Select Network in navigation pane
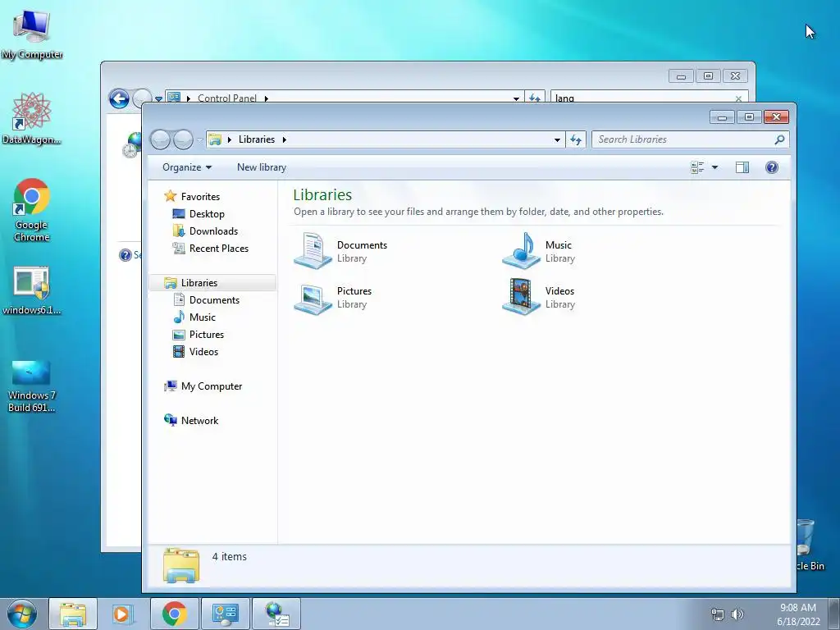 199,421
